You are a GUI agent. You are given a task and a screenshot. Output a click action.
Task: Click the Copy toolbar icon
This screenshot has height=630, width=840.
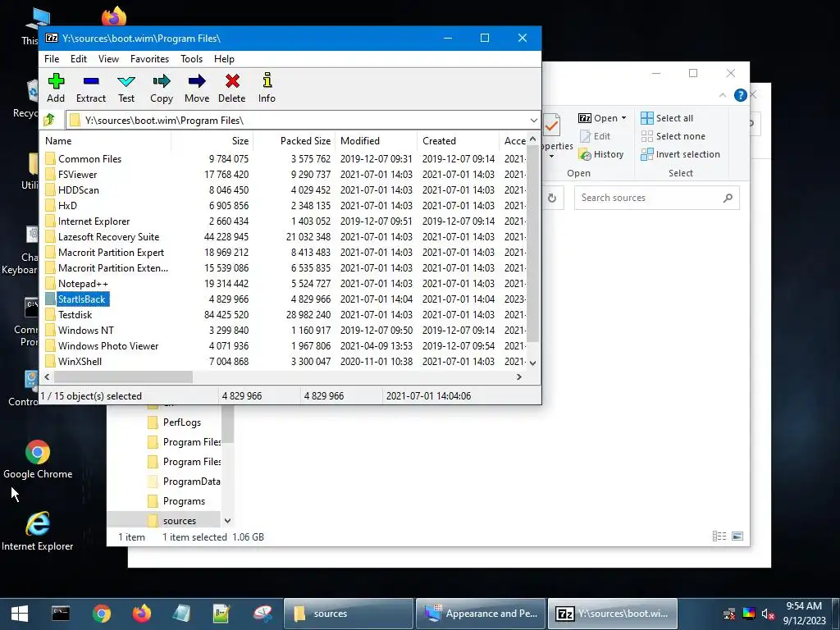pos(162,88)
